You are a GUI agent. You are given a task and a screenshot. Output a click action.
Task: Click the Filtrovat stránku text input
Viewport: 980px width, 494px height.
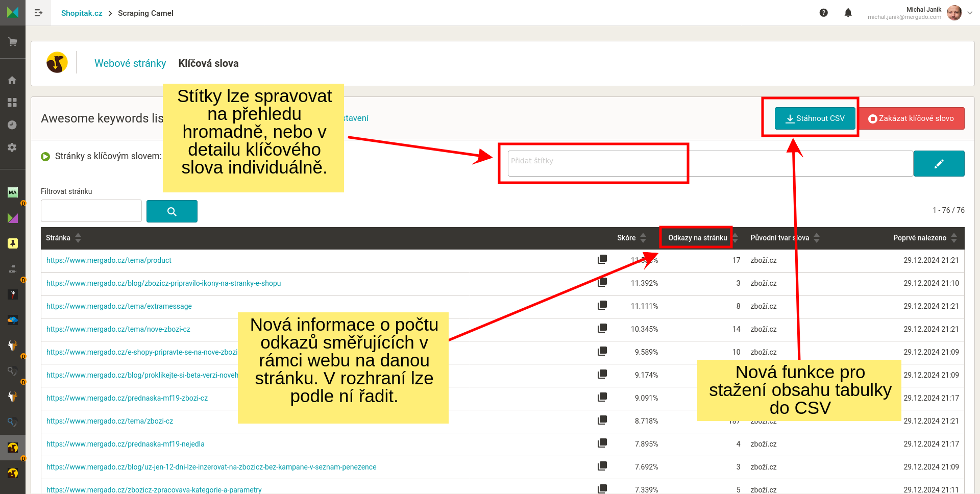tap(91, 211)
